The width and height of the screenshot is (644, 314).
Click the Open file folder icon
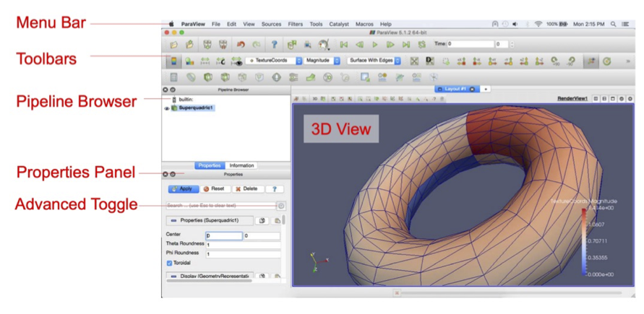174,45
